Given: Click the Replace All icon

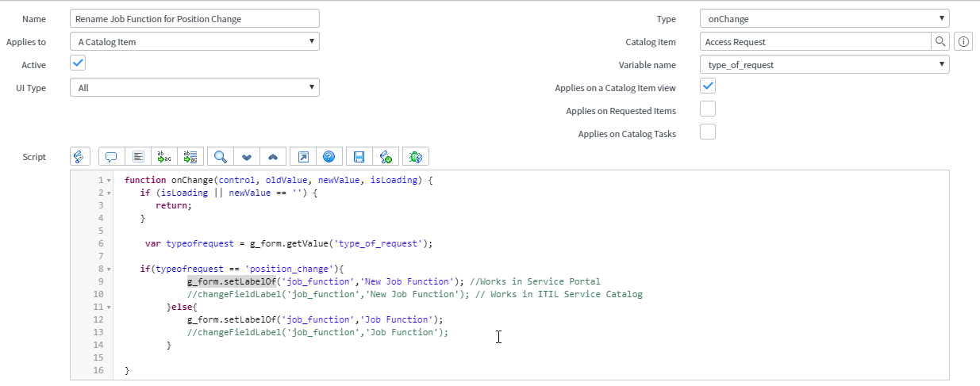Looking at the screenshot, I should pyautogui.click(x=190, y=157).
